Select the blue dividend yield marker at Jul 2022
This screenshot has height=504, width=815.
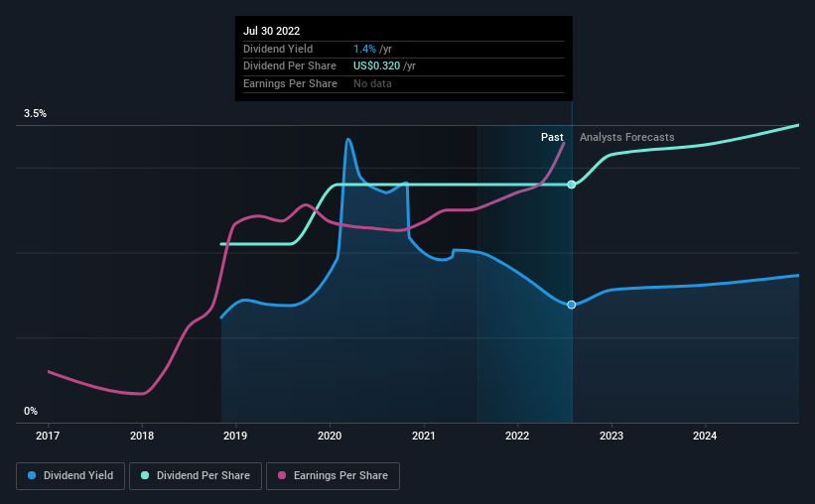pos(571,305)
